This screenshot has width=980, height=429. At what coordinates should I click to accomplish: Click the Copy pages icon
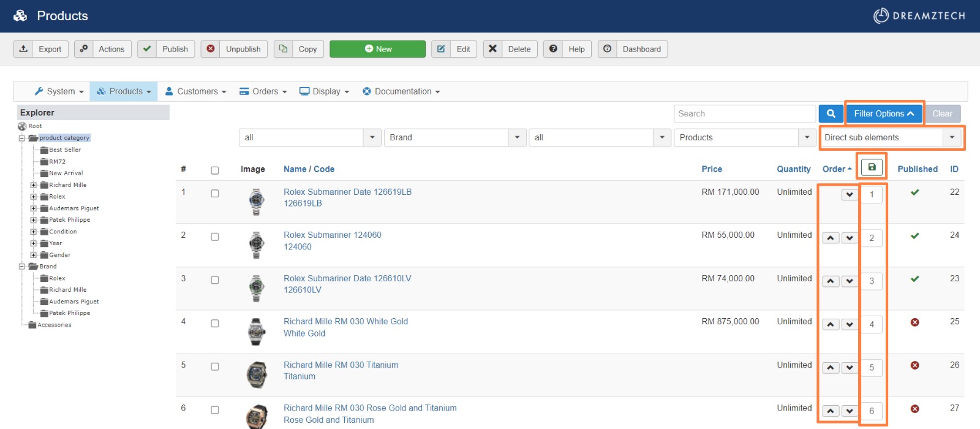tap(283, 49)
